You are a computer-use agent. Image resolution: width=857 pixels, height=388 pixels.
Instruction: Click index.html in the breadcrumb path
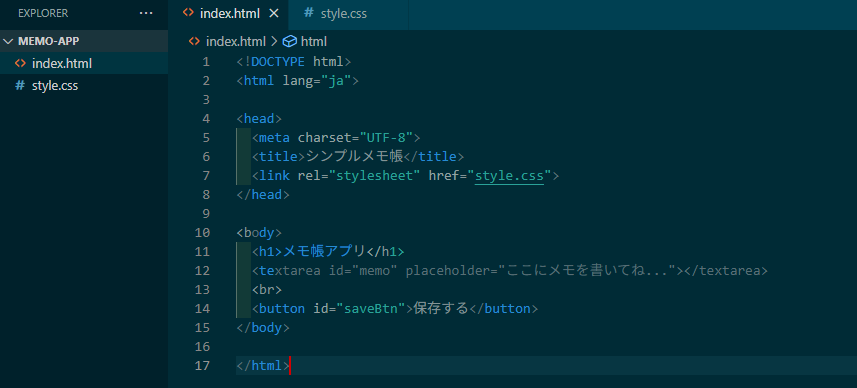pos(236,42)
